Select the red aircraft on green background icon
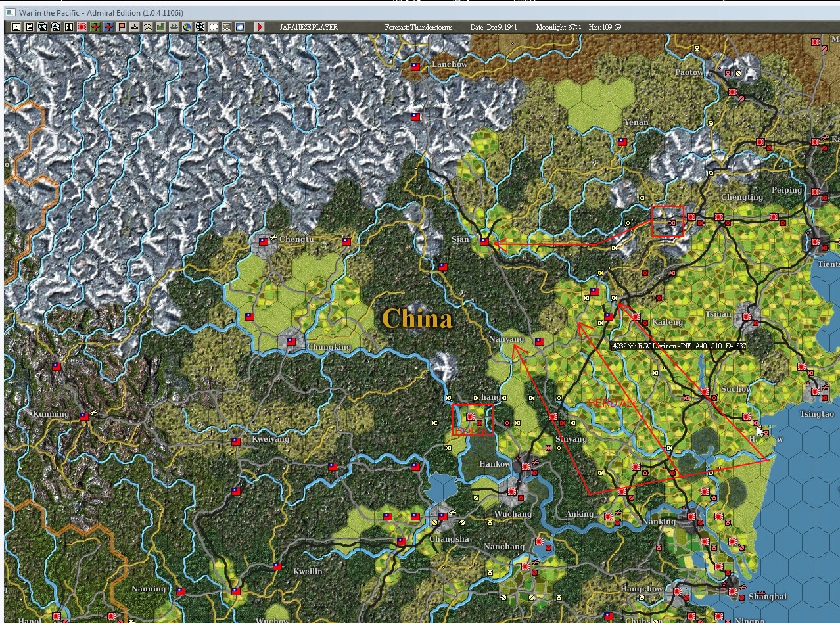 (95, 27)
